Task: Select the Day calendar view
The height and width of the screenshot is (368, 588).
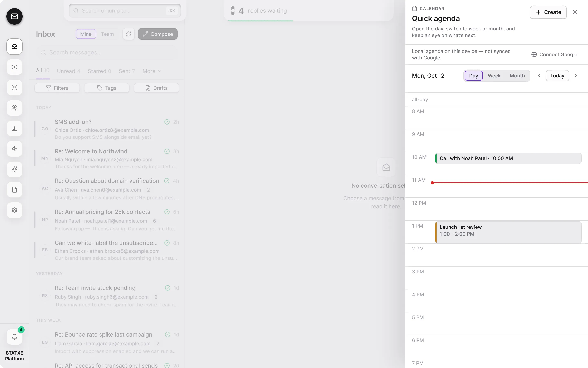Action: 473,76
